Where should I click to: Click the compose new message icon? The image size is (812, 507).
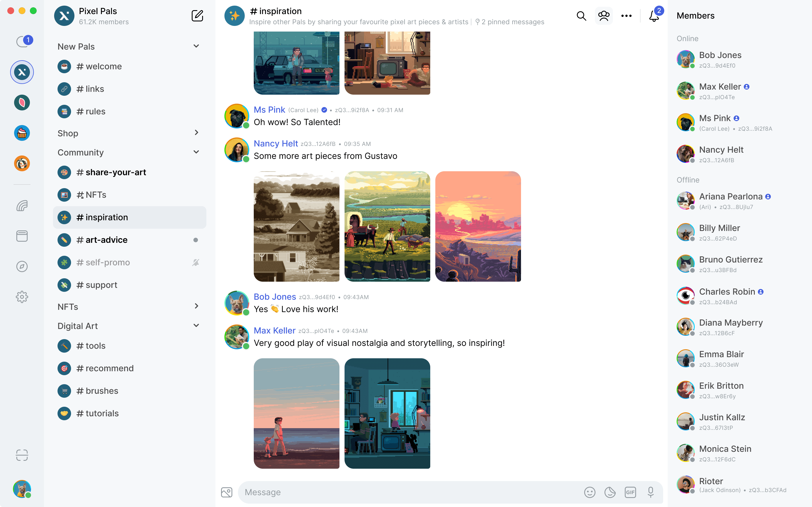pyautogui.click(x=198, y=16)
